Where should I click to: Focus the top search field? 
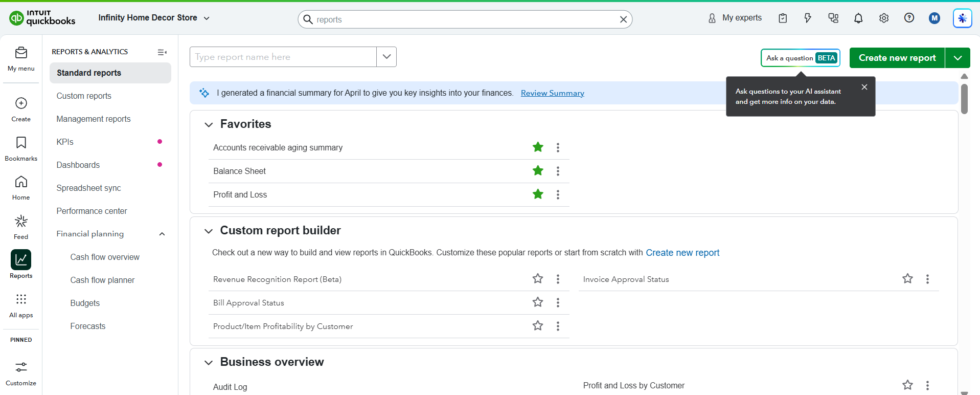tap(465, 19)
